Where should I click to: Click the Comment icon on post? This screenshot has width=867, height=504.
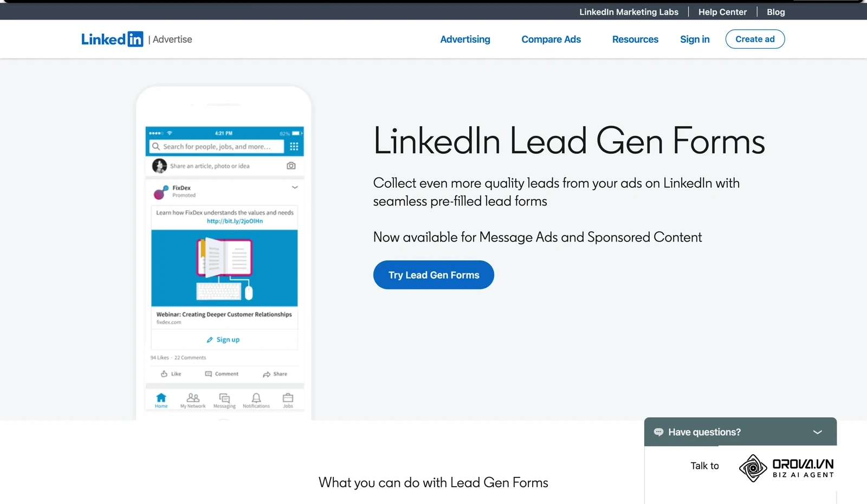(209, 374)
